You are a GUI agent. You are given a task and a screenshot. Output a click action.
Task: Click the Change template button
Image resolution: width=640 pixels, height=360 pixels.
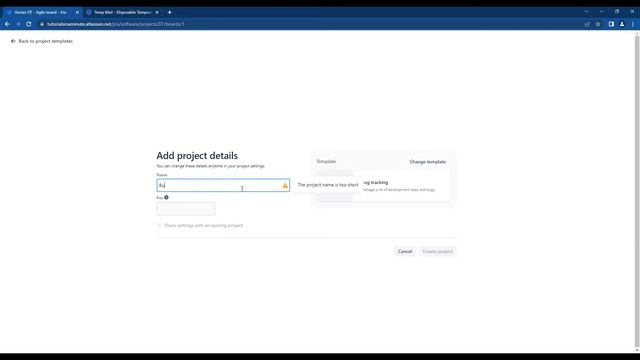[x=427, y=162]
